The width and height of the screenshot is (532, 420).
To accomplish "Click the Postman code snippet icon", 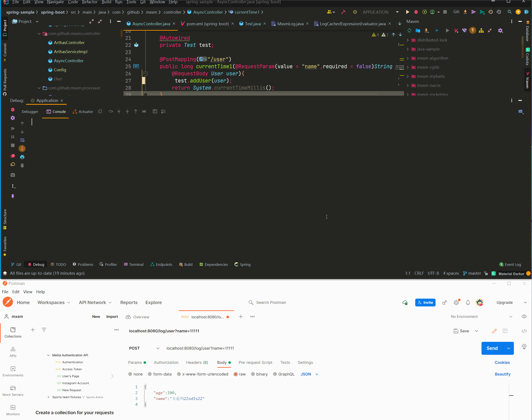I will point(524,331).
